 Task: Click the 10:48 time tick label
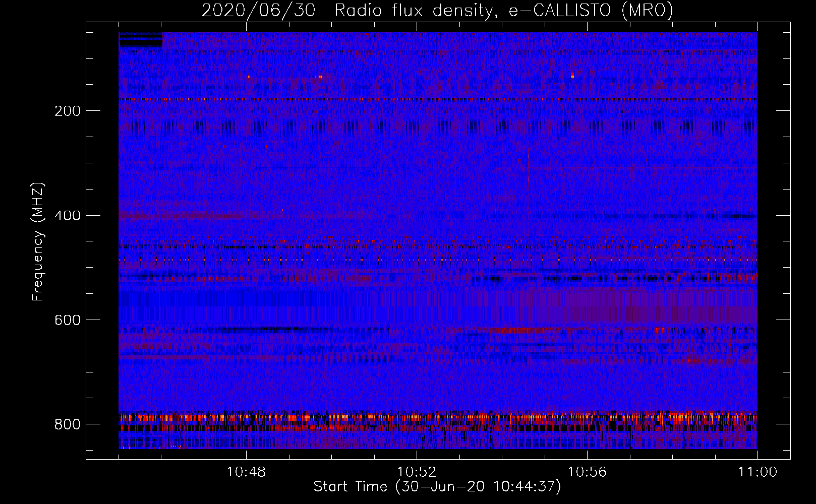(x=246, y=472)
